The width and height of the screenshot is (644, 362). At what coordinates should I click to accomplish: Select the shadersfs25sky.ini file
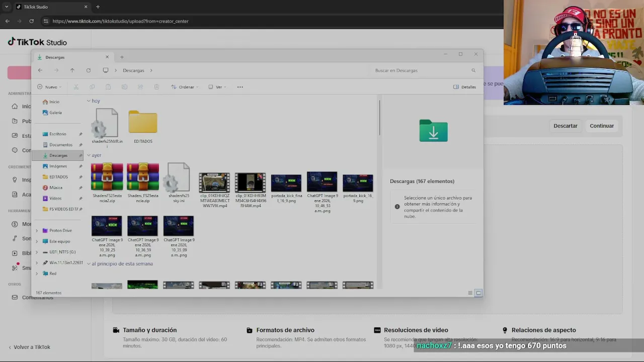[179, 183]
